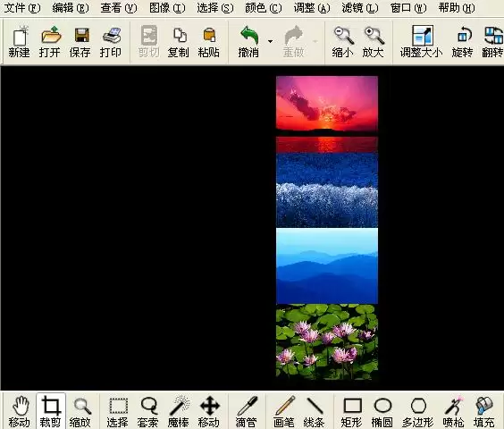Undo with the green 撤消 arrow

248,42
